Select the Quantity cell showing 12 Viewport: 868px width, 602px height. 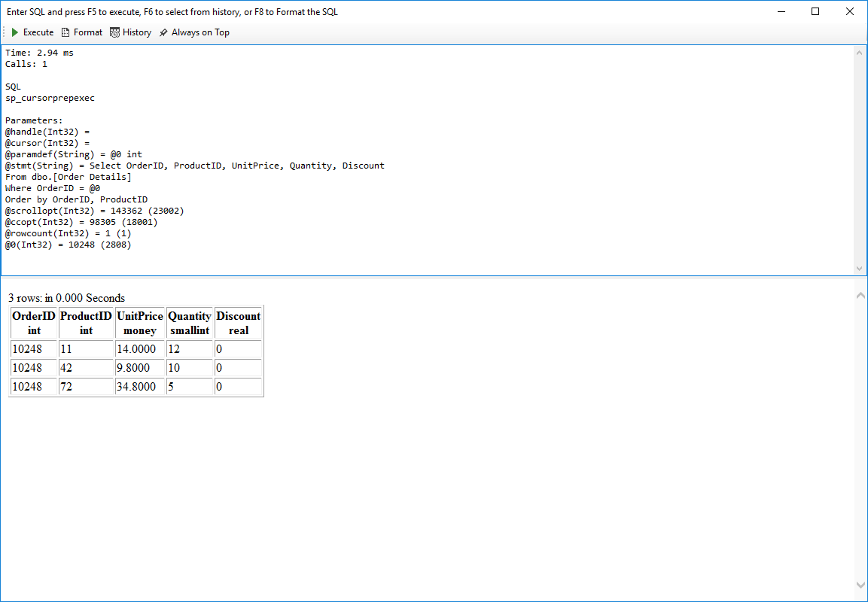(x=190, y=349)
